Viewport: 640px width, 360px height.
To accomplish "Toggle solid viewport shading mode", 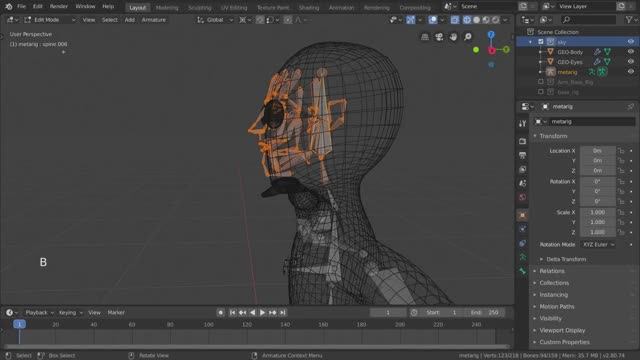I will coord(476,20).
